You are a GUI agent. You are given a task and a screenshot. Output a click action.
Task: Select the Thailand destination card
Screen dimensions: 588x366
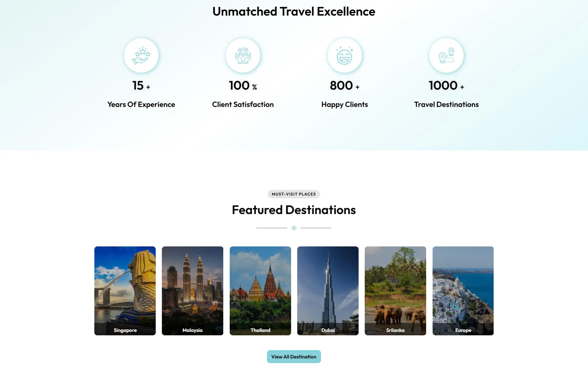click(260, 291)
